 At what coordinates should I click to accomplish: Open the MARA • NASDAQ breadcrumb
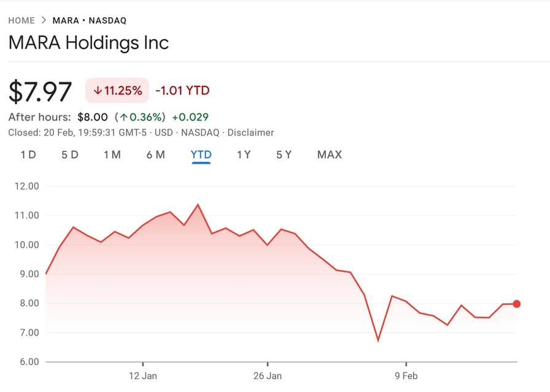pyautogui.click(x=90, y=20)
